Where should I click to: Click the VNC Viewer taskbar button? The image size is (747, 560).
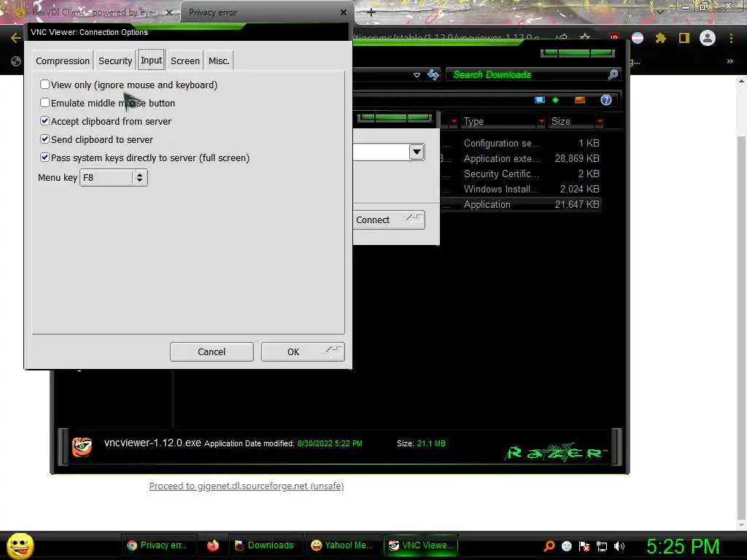tap(421, 545)
